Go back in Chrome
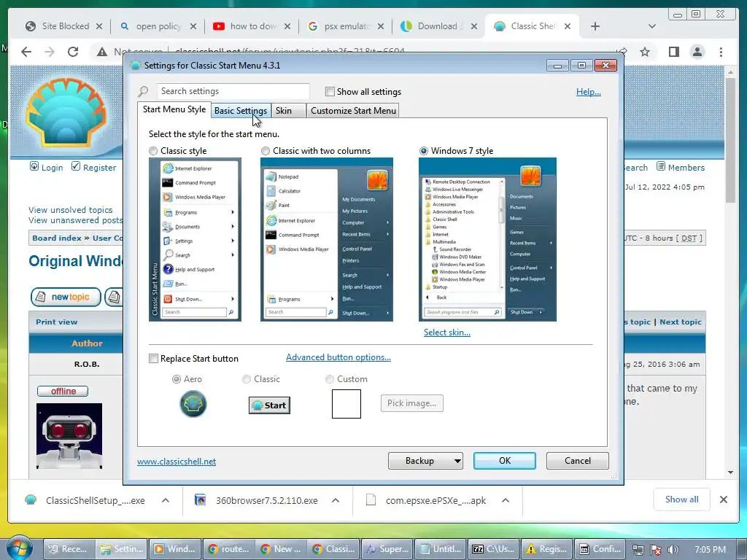The height and width of the screenshot is (560, 747). [x=26, y=52]
